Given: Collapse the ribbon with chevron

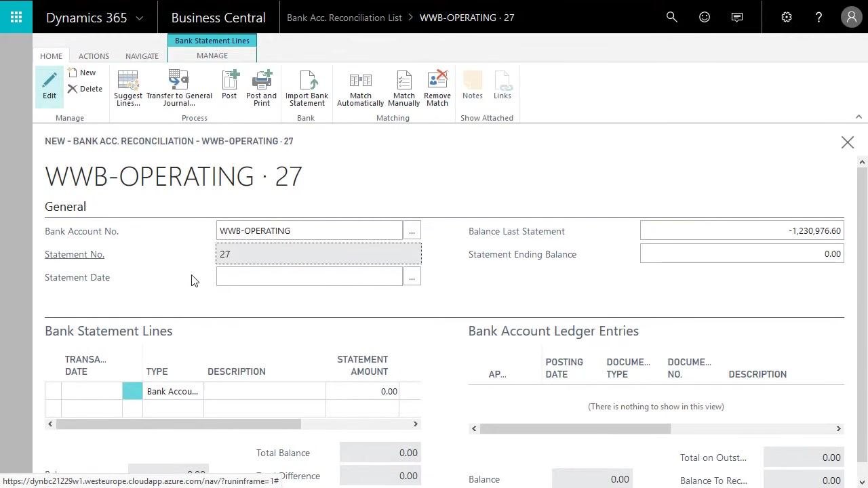Looking at the screenshot, I should point(859,117).
